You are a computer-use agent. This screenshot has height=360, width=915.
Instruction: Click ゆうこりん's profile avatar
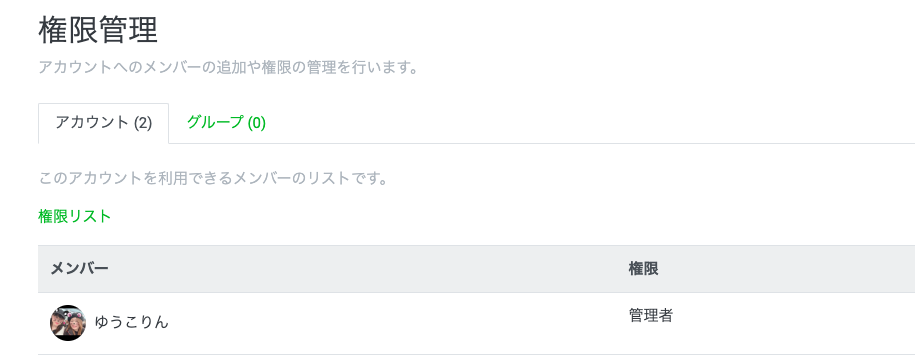click(x=68, y=323)
